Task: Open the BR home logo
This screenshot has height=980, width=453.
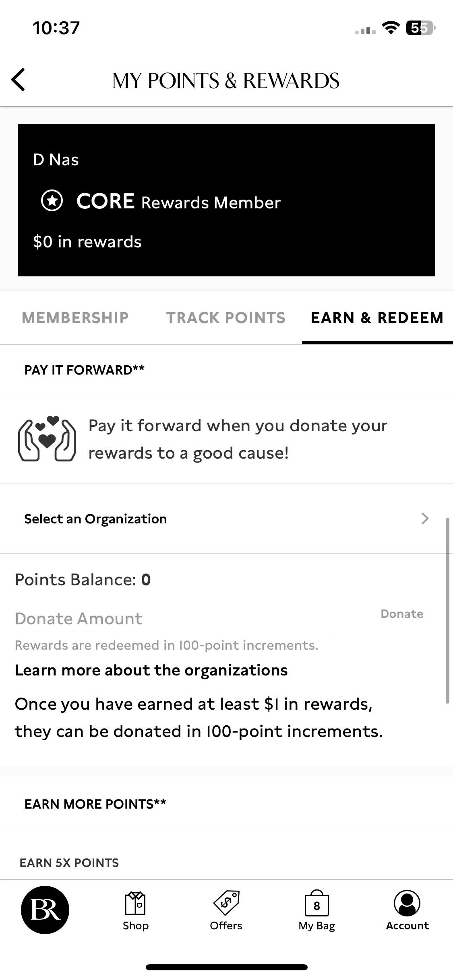Action: (x=45, y=910)
